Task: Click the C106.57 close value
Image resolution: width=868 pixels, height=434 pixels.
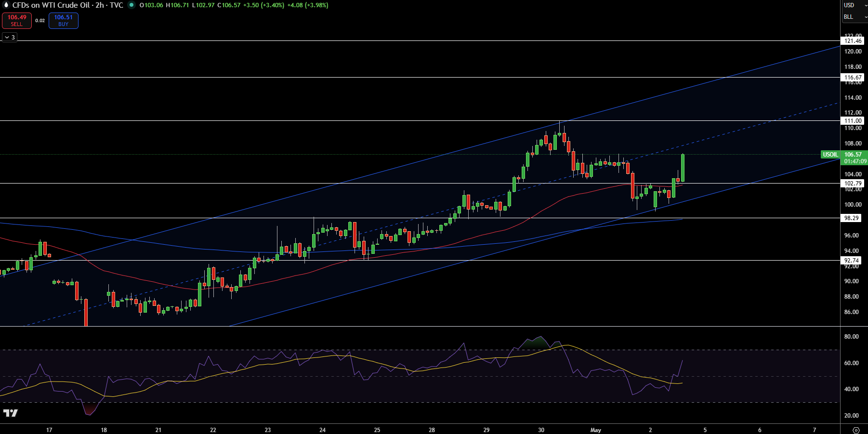Action: tap(229, 5)
